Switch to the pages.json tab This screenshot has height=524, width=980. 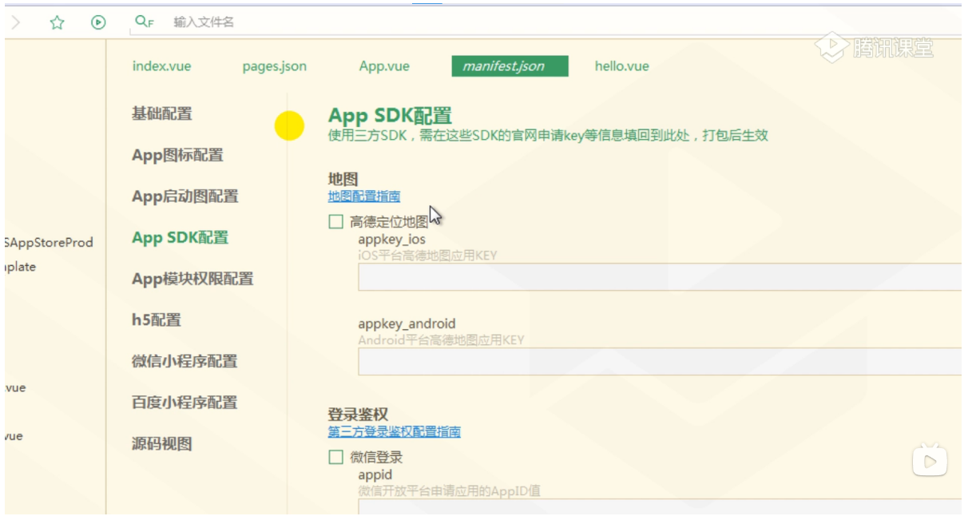(x=275, y=66)
